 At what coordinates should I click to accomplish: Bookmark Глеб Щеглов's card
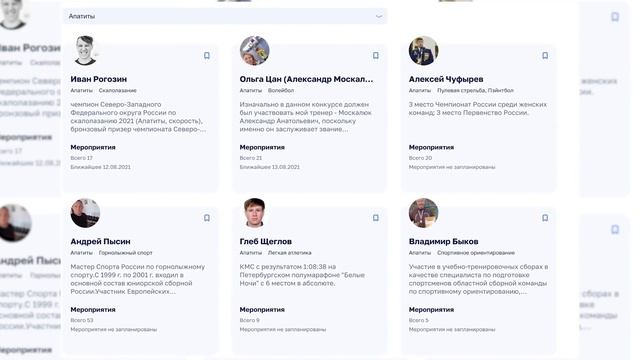point(376,218)
